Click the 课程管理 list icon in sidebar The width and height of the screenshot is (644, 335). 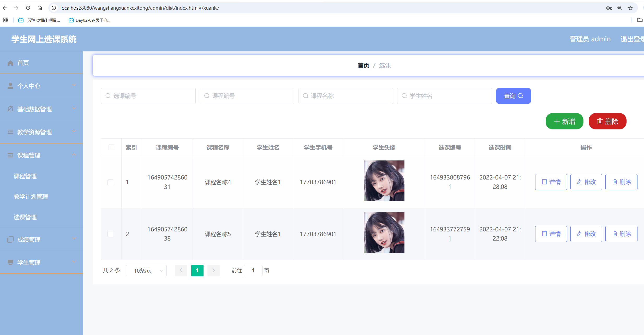pyautogui.click(x=10, y=155)
